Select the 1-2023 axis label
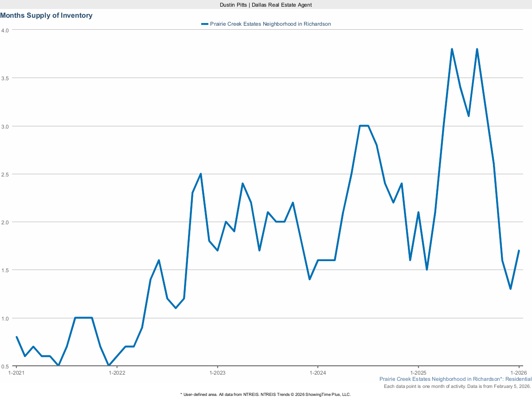Image resolution: width=532 pixels, height=399 pixels. [217, 373]
